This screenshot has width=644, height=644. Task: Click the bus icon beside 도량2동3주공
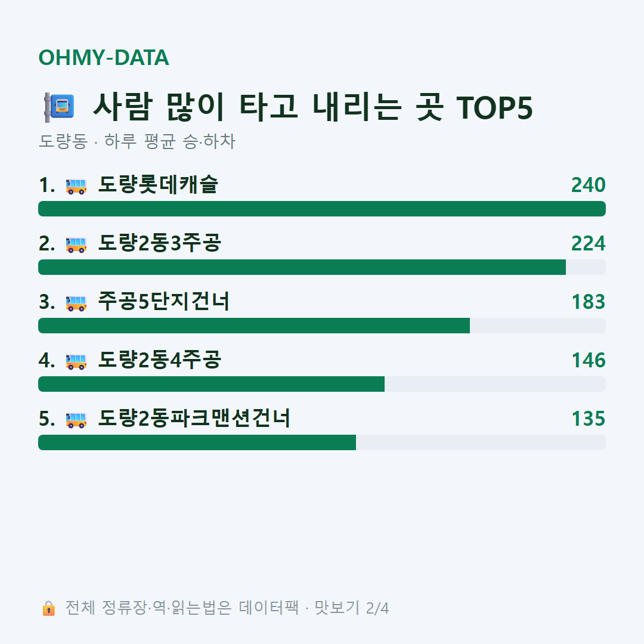pos(76,244)
